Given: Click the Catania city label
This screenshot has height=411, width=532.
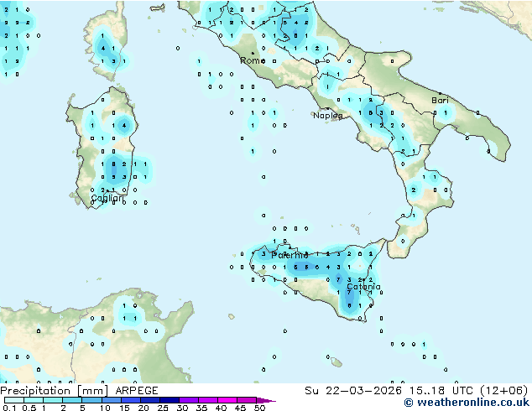Looking at the screenshot, I should pos(363,287).
